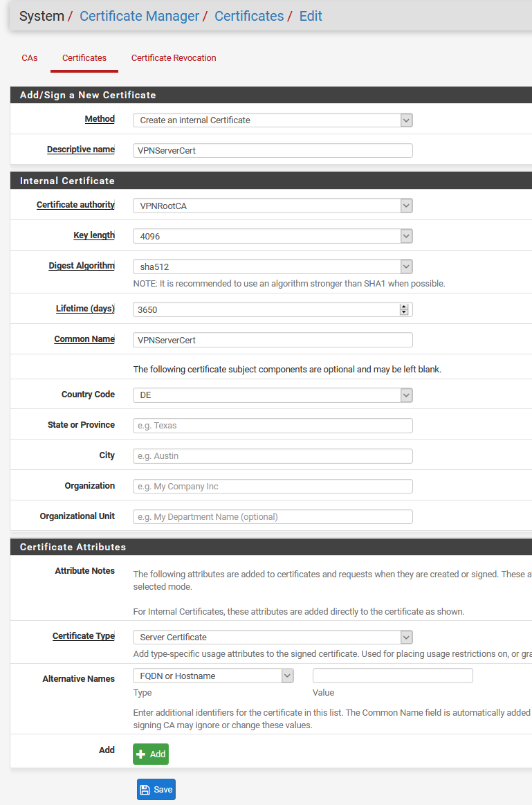The width and height of the screenshot is (532, 805).
Task: Focus the Organization text field
Action: (273, 487)
